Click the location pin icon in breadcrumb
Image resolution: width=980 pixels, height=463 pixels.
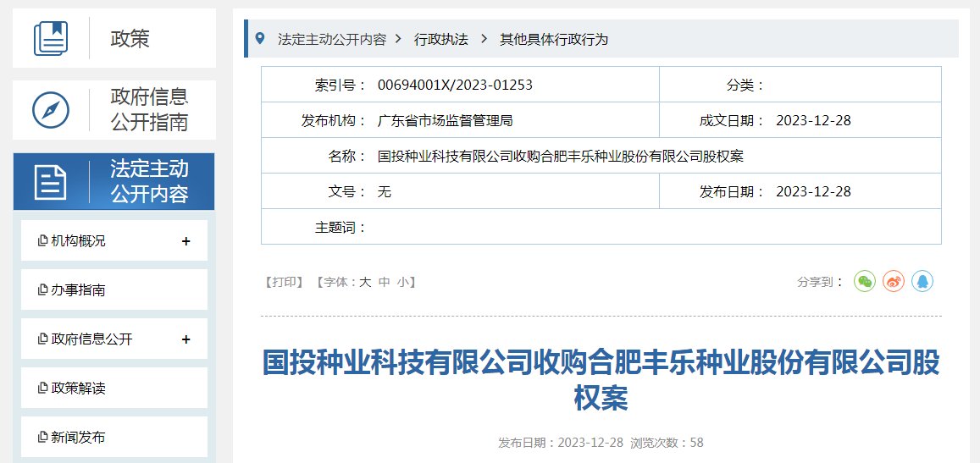pyautogui.click(x=260, y=39)
